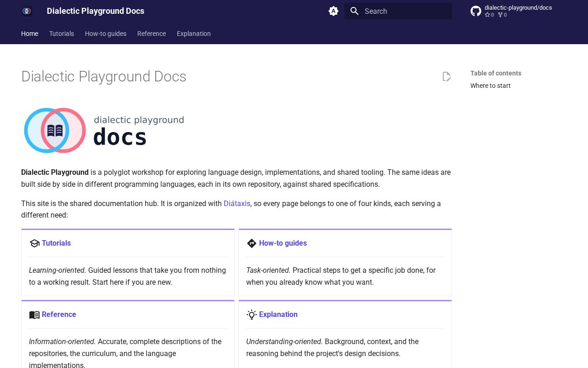588x368 pixels.
Task: Click the Dialectic Playground Docs page heading
Action: point(104,76)
